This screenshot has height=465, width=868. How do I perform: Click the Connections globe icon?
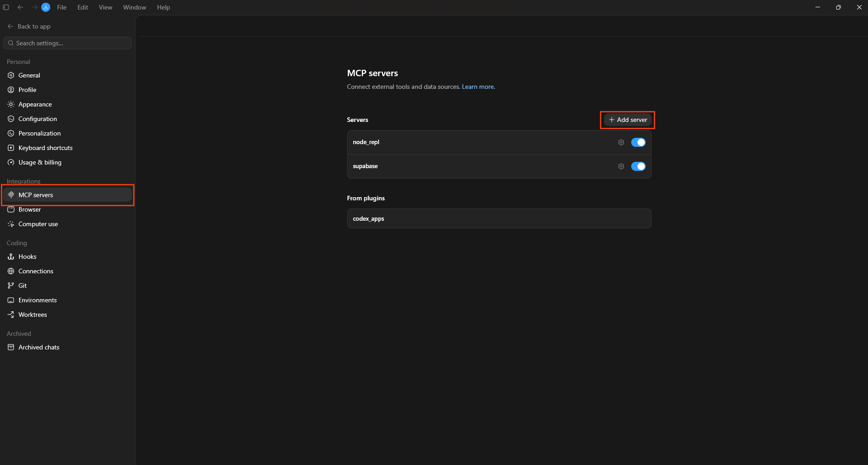(x=11, y=271)
